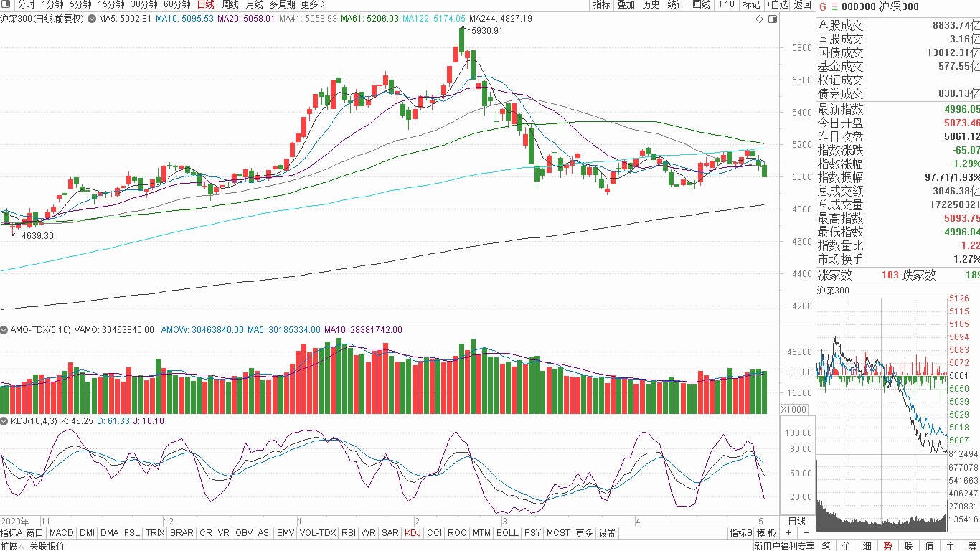Click the 指标 button in the top toolbar
Screen dimensions: 980x551
601,4
